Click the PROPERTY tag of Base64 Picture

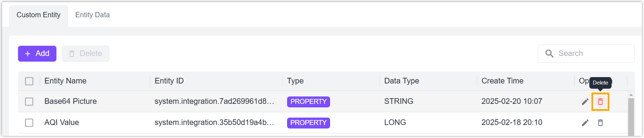[309, 102]
